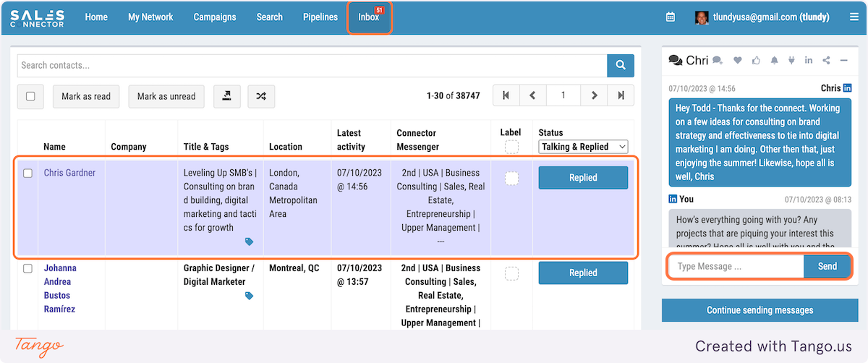Click plug icon in chat header

point(791,61)
